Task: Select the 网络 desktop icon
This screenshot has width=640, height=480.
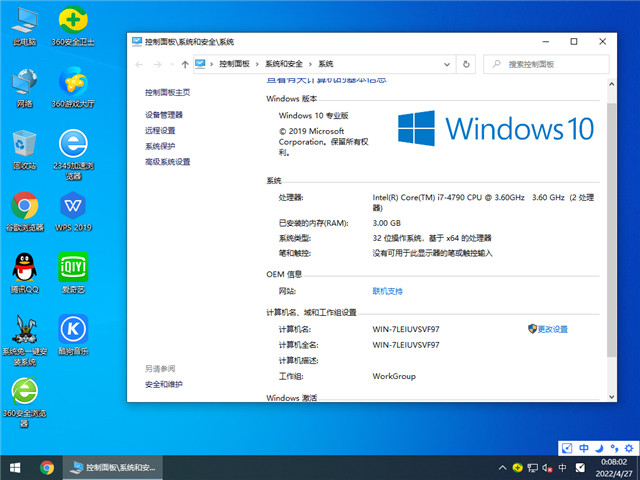Action: pyautogui.click(x=24, y=88)
